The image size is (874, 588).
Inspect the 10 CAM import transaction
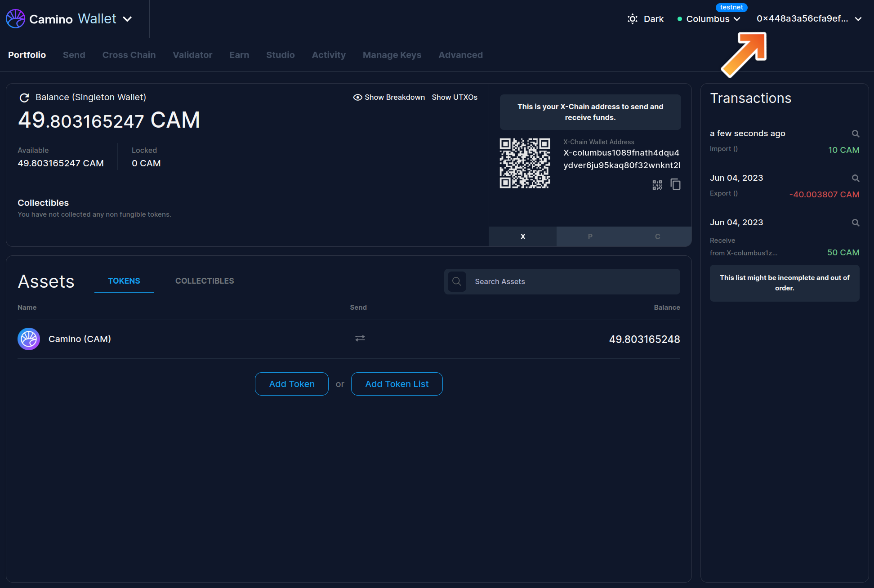pyautogui.click(x=855, y=134)
